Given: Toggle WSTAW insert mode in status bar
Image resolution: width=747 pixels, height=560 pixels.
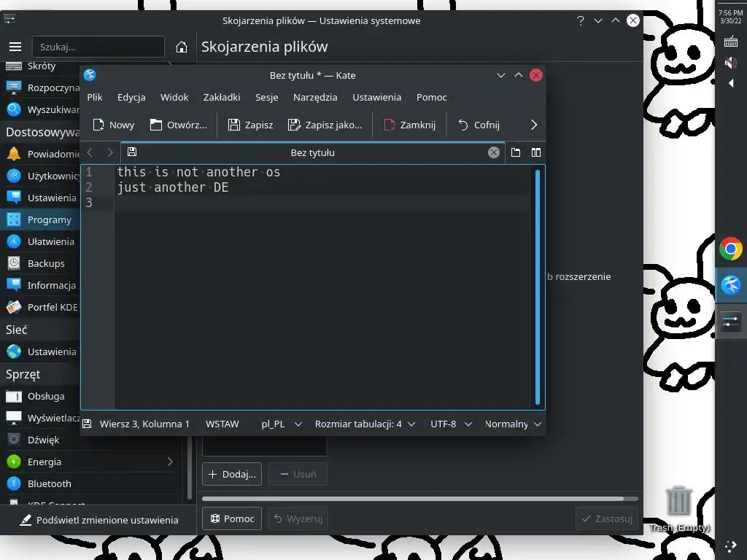Looking at the screenshot, I should 222,424.
